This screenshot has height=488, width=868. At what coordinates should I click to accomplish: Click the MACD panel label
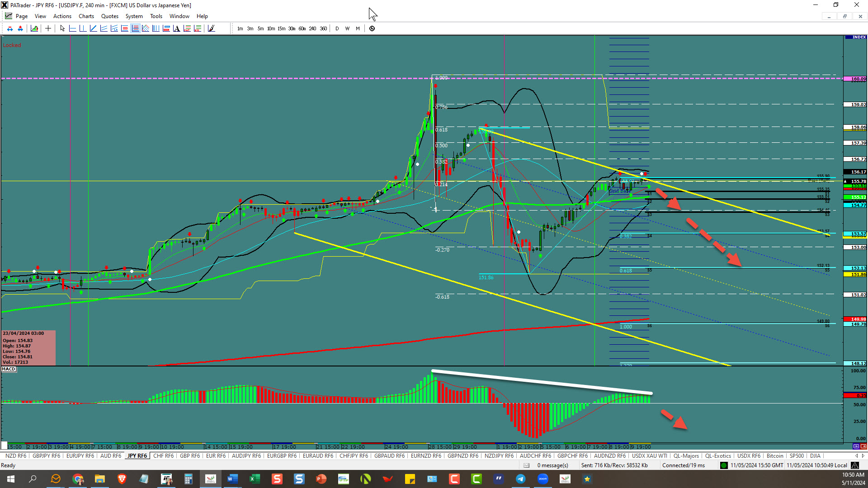(9, 369)
